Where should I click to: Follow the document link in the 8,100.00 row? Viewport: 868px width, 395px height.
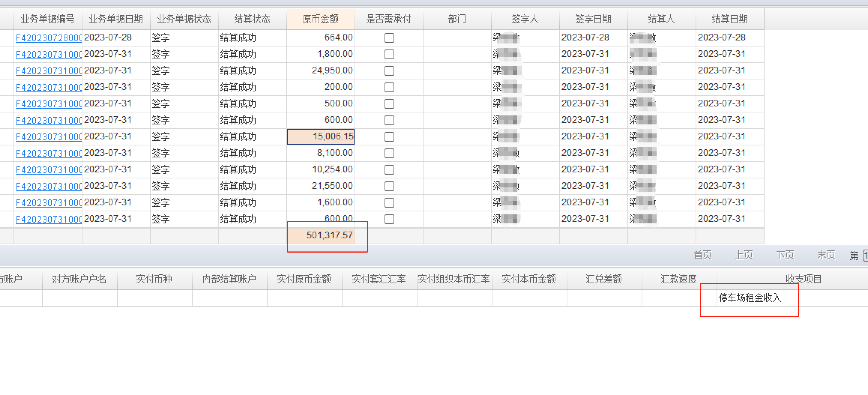pyautogui.click(x=49, y=153)
